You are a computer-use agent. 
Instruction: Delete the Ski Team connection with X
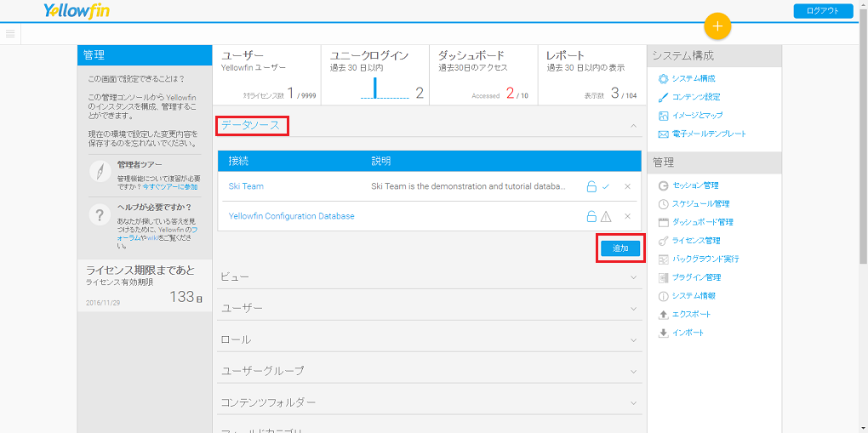pos(627,186)
